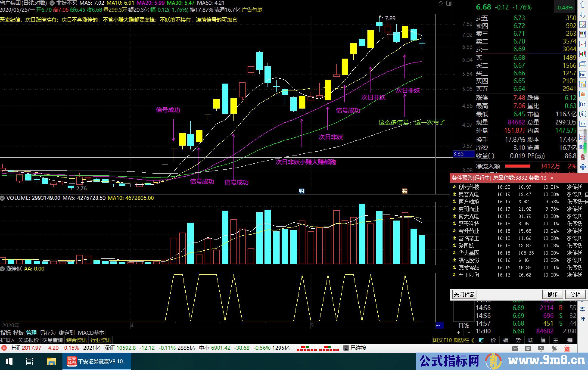Switch to the intraday line chart icon
The image size is (588, 370).
583,44
